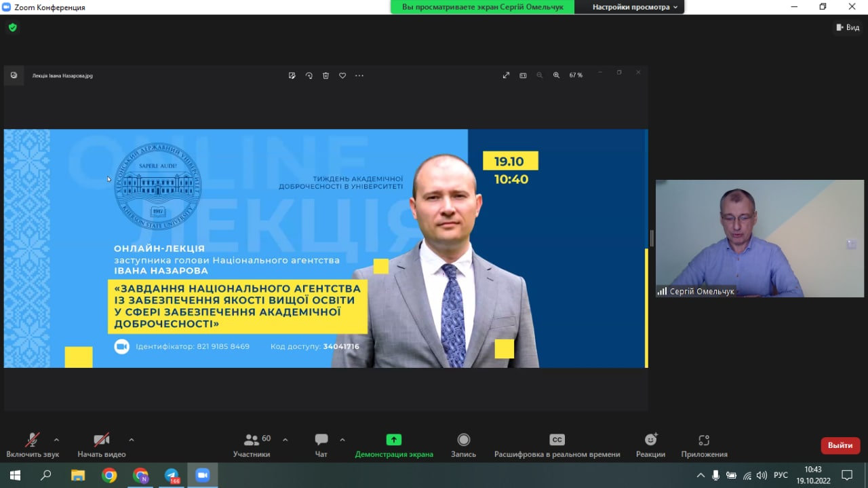Image resolution: width=868 pixels, height=488 pixels.
Task: Click fullscreen expand icon in photo viewer
Action: click(x=506, y=75)
